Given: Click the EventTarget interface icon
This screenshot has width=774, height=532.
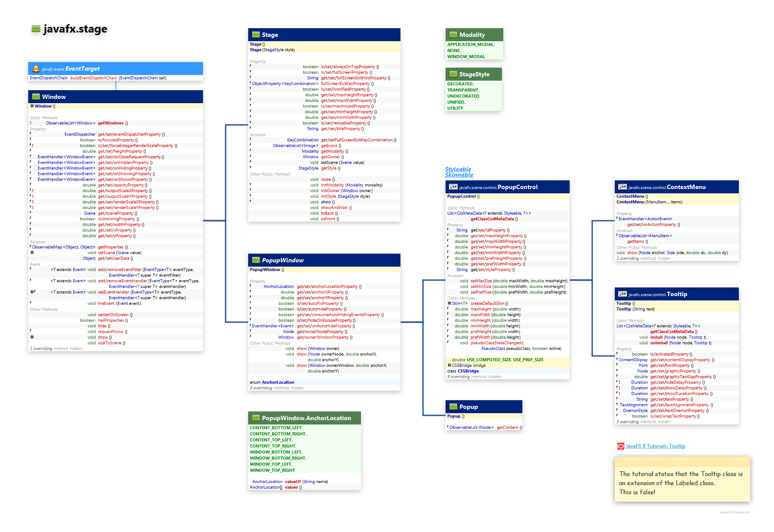Looking at the screenshot, I should click(x=36, y=69).
